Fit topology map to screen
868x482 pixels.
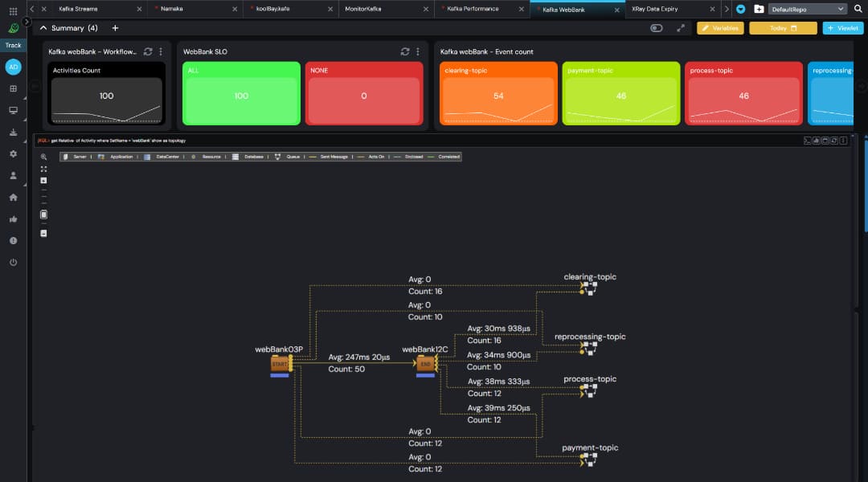pos(43,170)
